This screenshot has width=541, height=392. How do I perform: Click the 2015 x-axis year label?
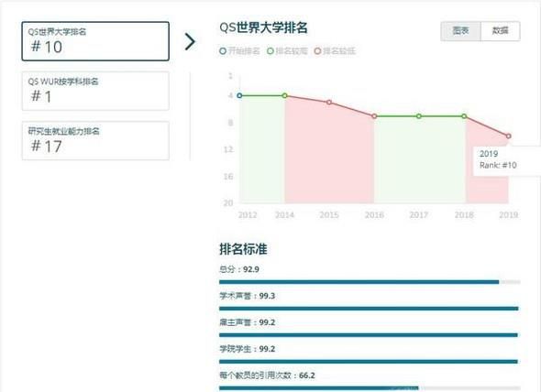pyautogui.click(x=329, y=215)
